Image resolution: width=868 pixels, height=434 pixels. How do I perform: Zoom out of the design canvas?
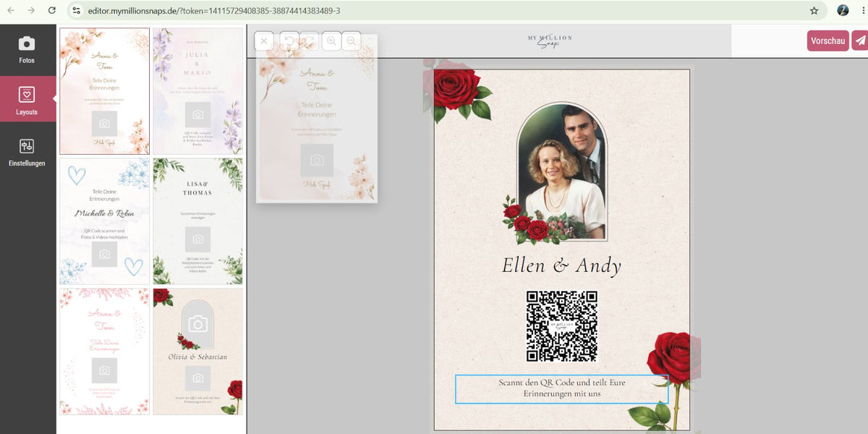351,41
